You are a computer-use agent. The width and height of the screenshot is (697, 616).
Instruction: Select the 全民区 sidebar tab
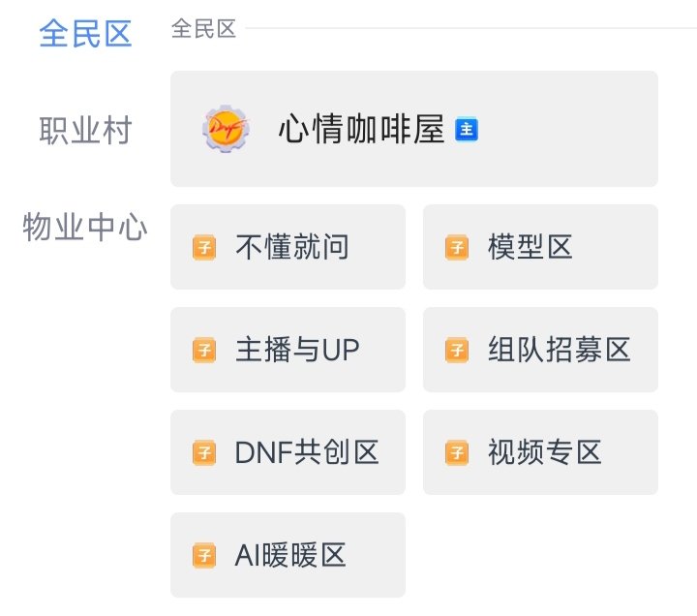(x=85, y=34)
